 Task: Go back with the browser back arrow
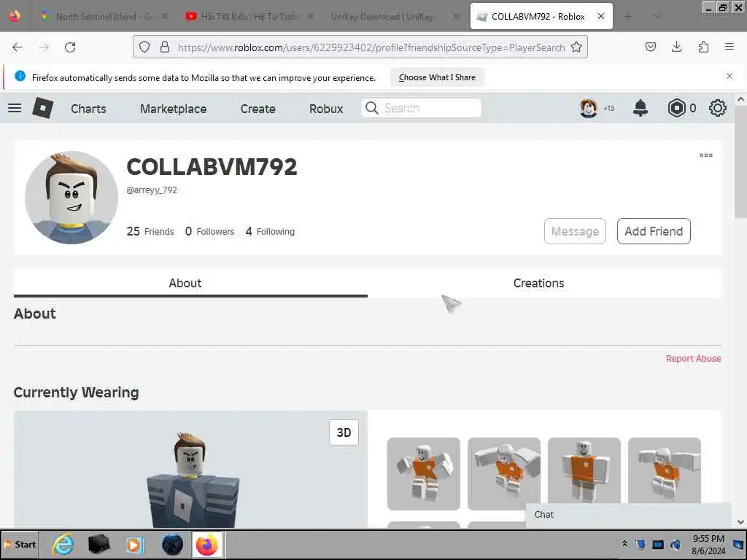18,47
